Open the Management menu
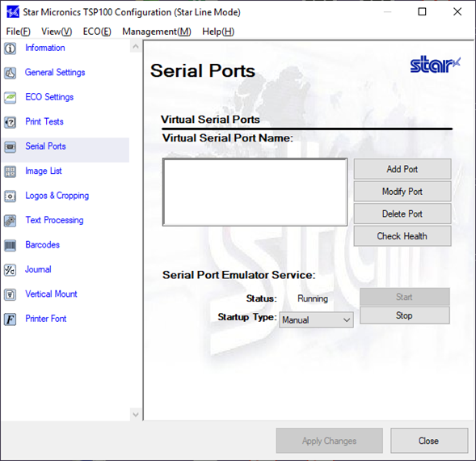This screenshot has width=476, height=461. [x=157, y=32]
